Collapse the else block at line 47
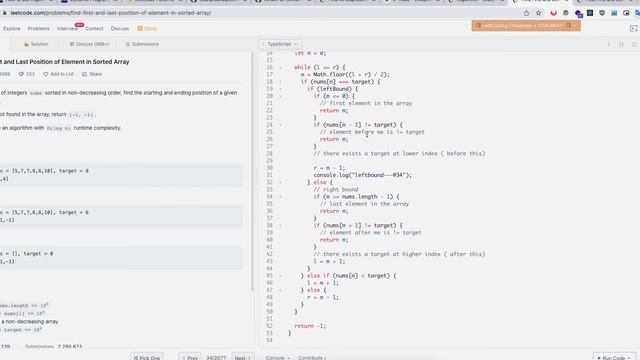 point(280,290)
